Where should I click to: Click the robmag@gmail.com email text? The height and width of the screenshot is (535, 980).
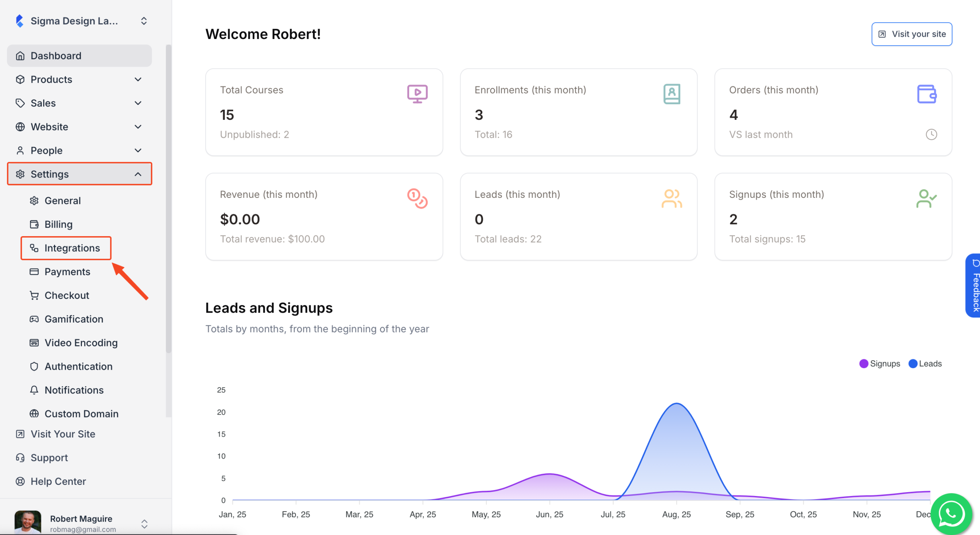(83, 530)
